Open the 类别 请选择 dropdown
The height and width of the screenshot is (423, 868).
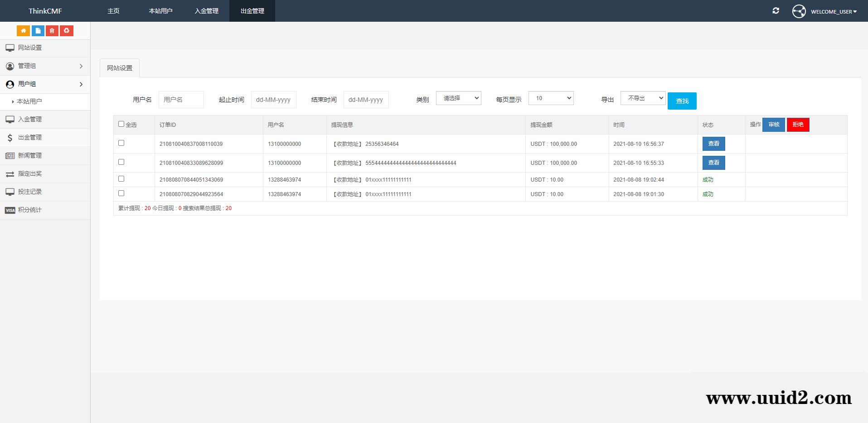pyautogui.click(x=458, y=98)
